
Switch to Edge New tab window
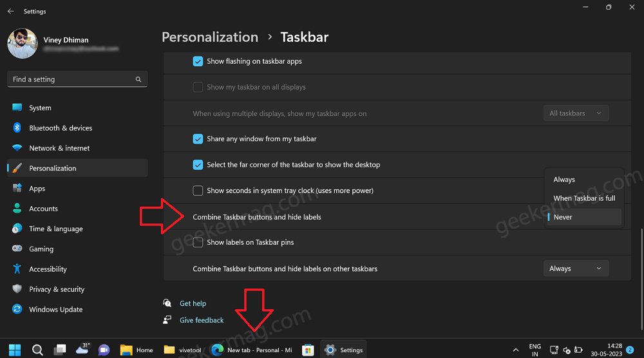click(x=251, y=350)
